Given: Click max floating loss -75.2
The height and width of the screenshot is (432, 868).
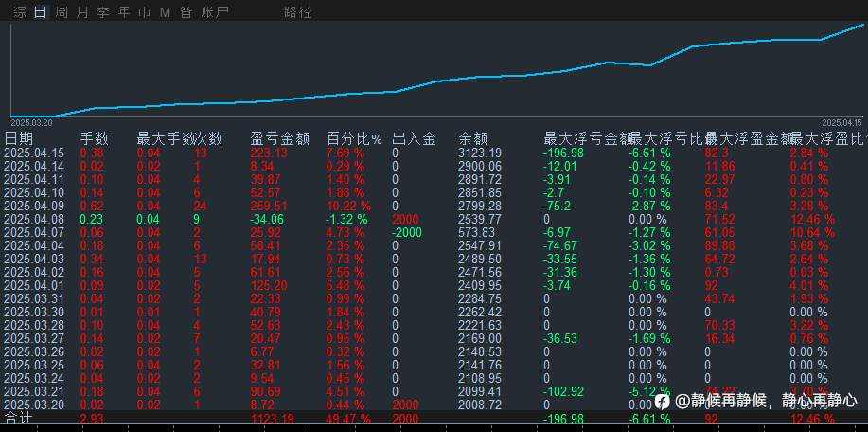Looking at the screenshot, I should point(558,206).
